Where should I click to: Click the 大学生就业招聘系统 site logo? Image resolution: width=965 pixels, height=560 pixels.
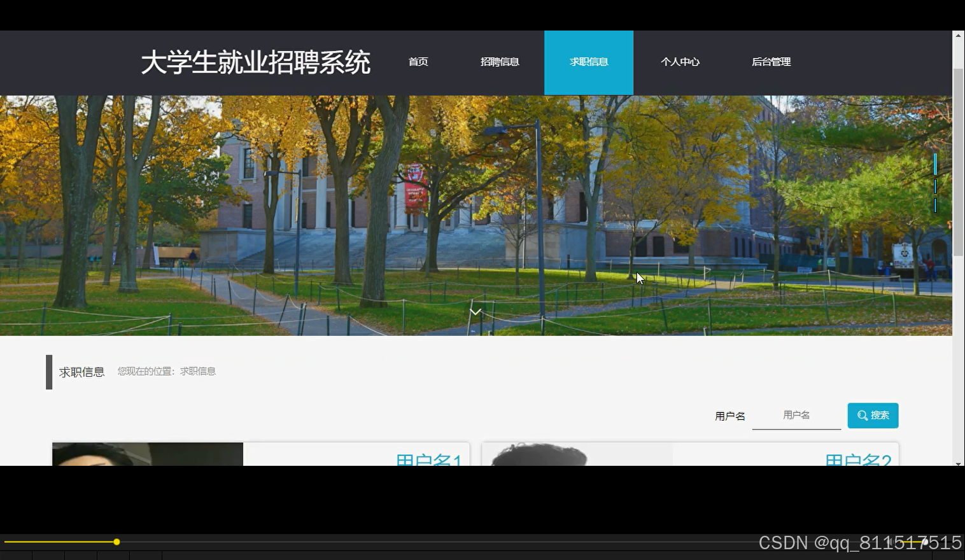pos(256,62)
